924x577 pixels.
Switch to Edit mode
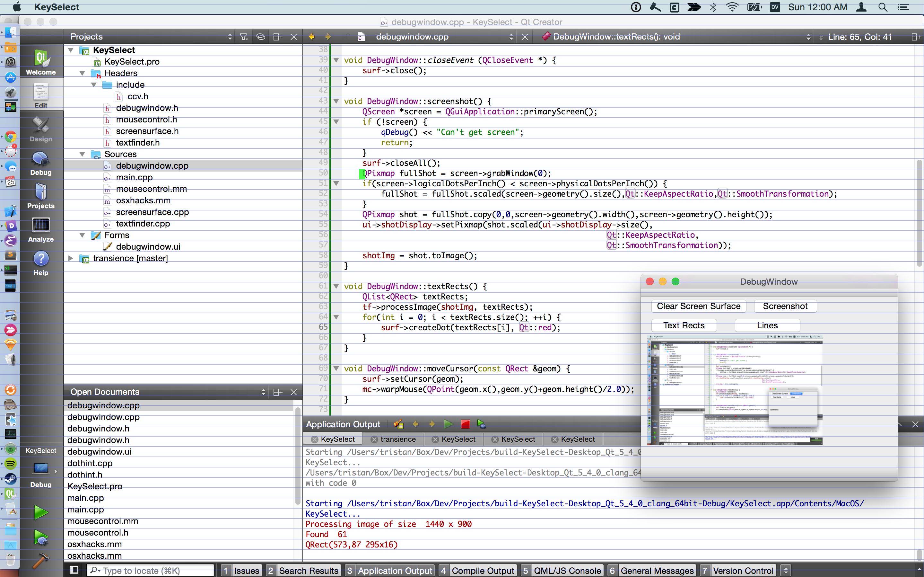tap(41, 95)
